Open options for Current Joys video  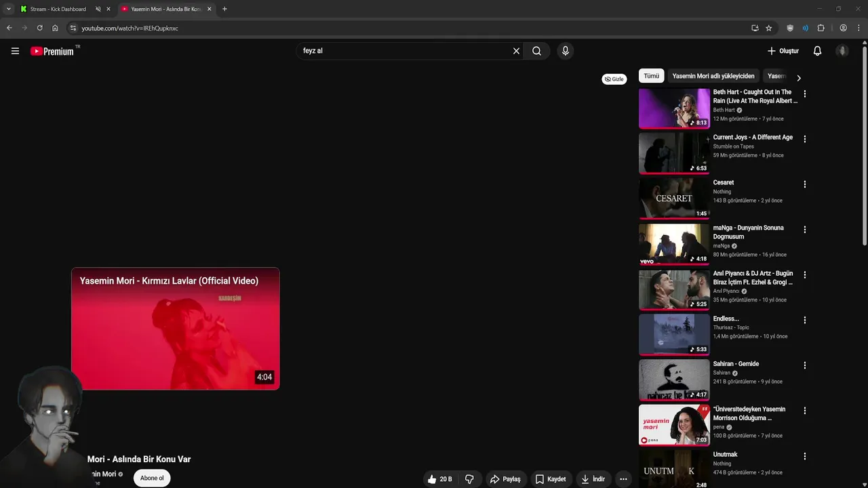pos(805,139)
